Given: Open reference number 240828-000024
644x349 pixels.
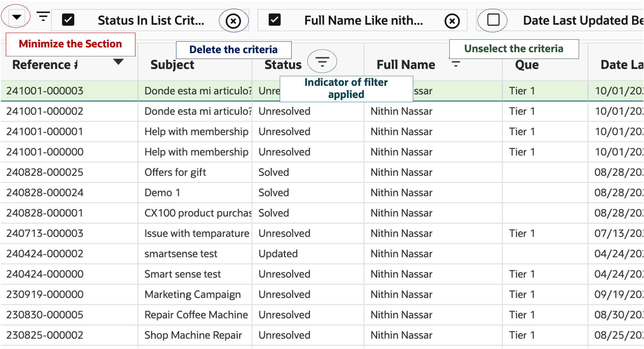Looking at the screenshot, I should 45,193.
